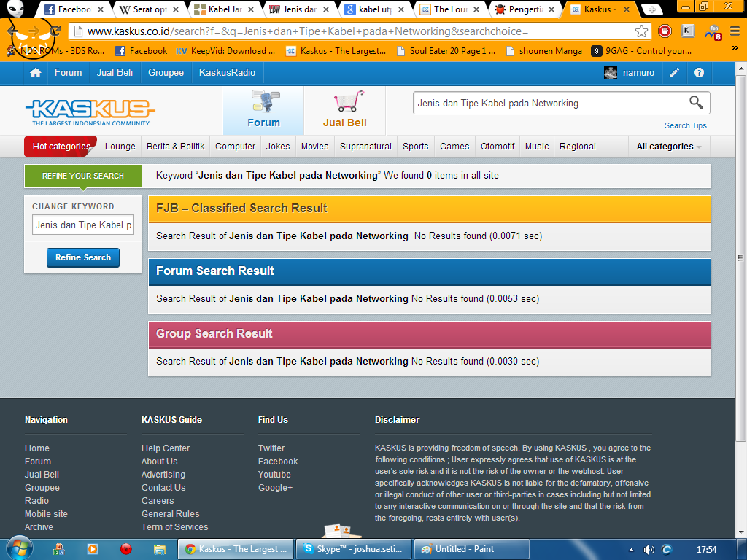Click the red round taskbar icon
This screenshot has height=560, width=747.
[125, 549]
